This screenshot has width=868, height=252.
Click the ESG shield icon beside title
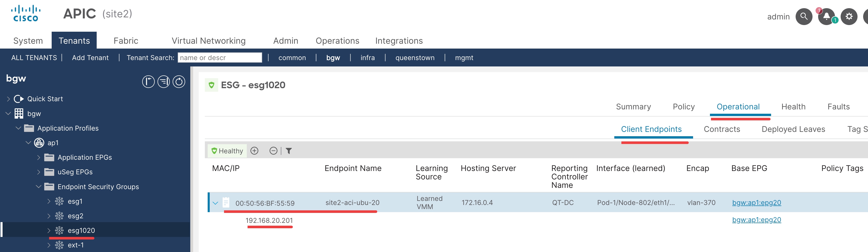click(211, 85)
